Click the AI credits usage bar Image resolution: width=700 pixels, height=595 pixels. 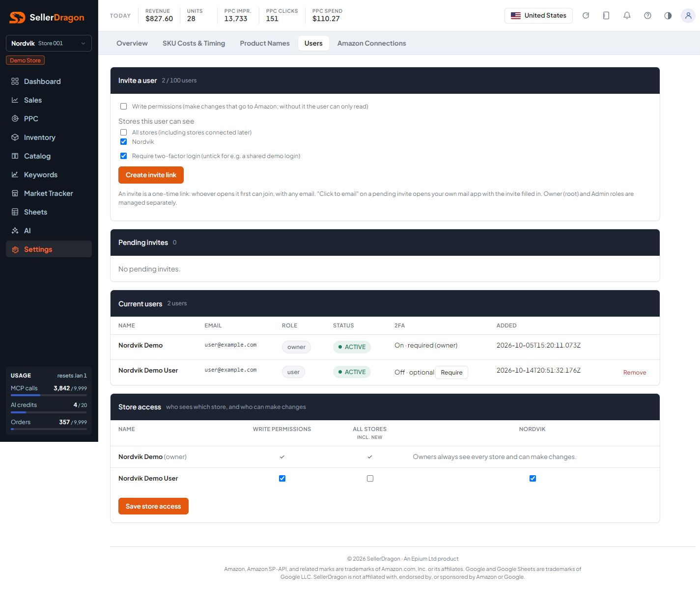point(49,412)
